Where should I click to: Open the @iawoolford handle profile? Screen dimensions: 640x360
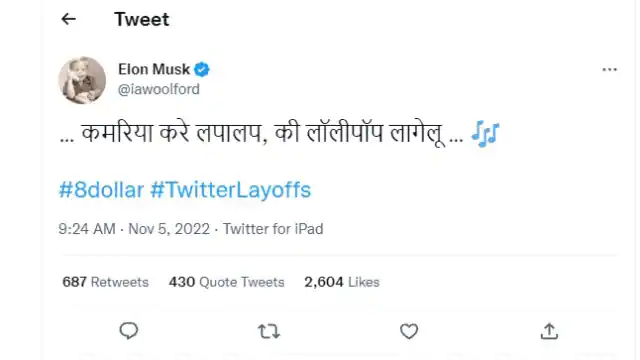click(159, 89)
